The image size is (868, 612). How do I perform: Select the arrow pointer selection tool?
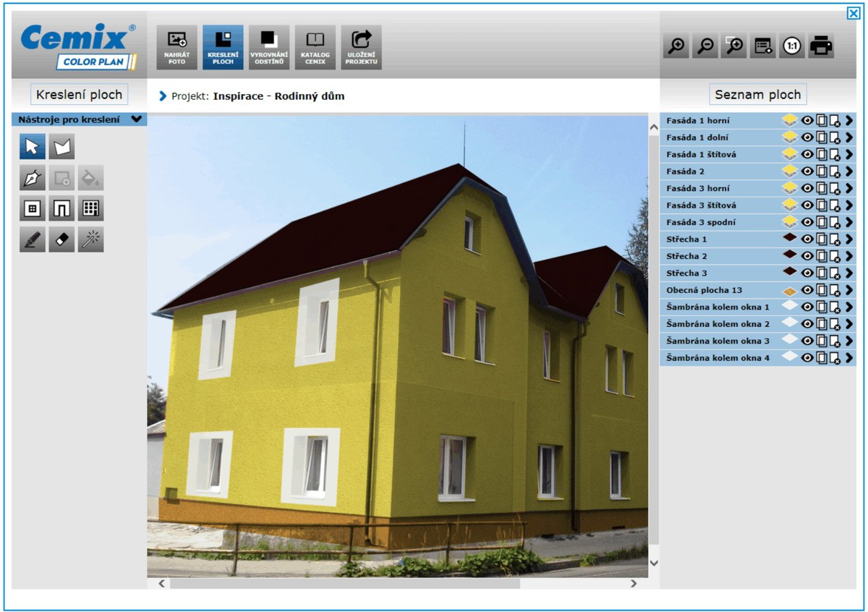pos(33,147)
